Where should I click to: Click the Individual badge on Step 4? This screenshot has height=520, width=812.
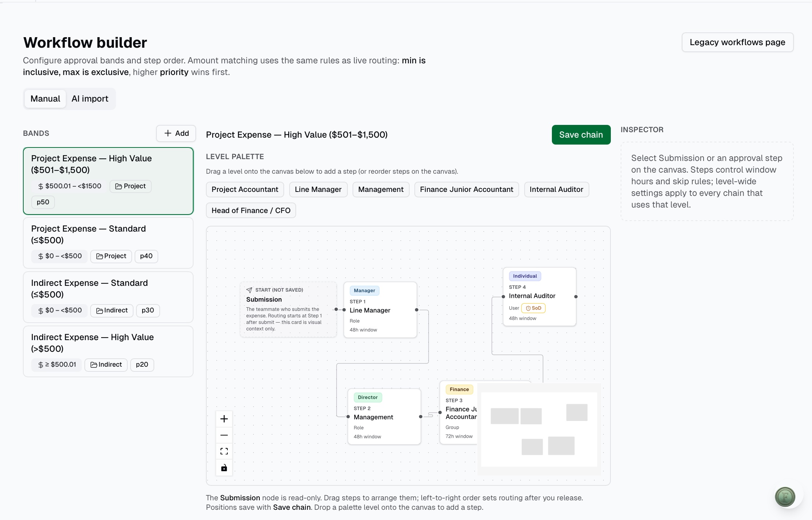click(525, 276)
